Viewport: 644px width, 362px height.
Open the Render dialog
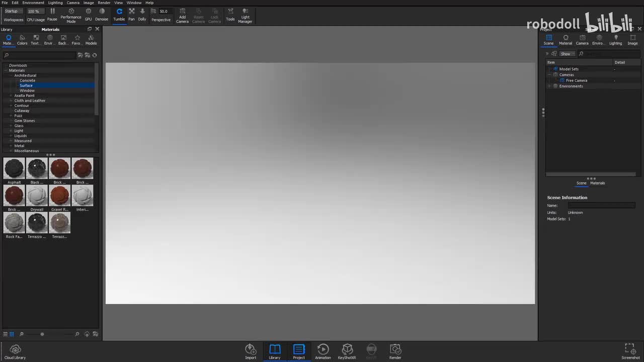coord(395,351)
